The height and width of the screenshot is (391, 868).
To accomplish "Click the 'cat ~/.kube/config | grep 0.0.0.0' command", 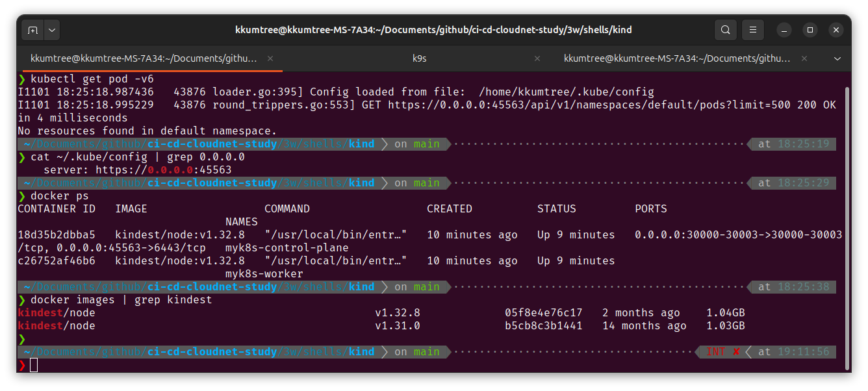I will click(138, 157).
